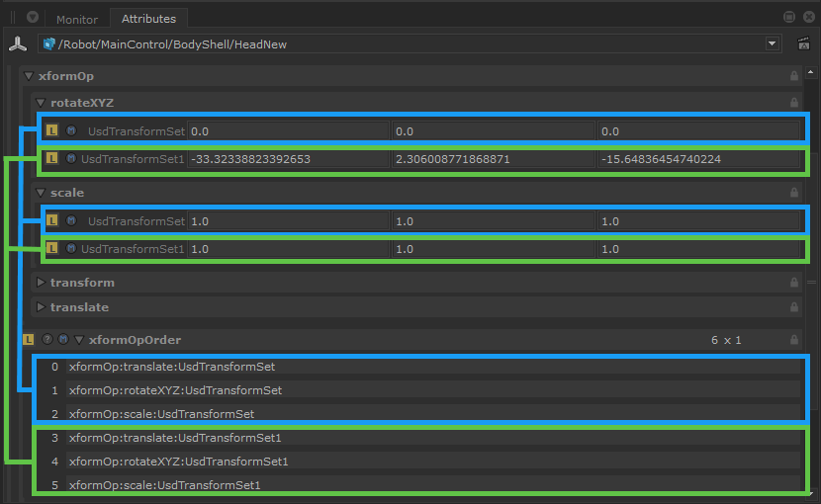Click the scene graph axis icon beside the path field
This screenshot has width=821, height=504.
(x=17, y=43)
